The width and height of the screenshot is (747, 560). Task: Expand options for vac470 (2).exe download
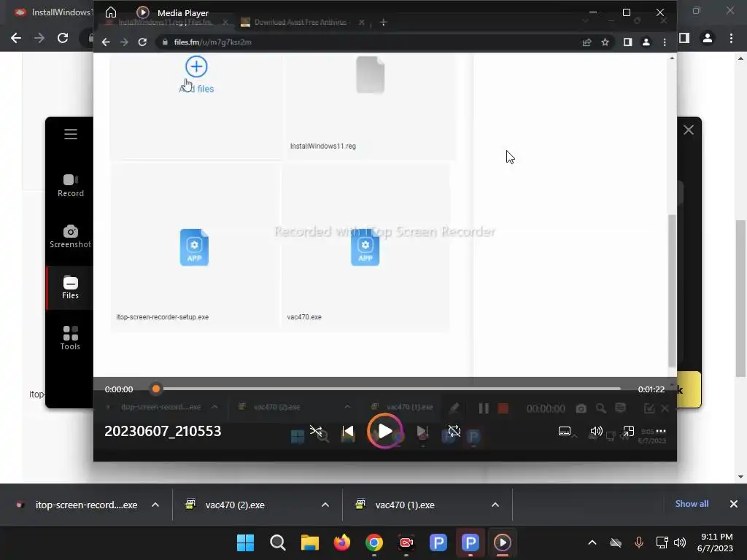point(325,505)
